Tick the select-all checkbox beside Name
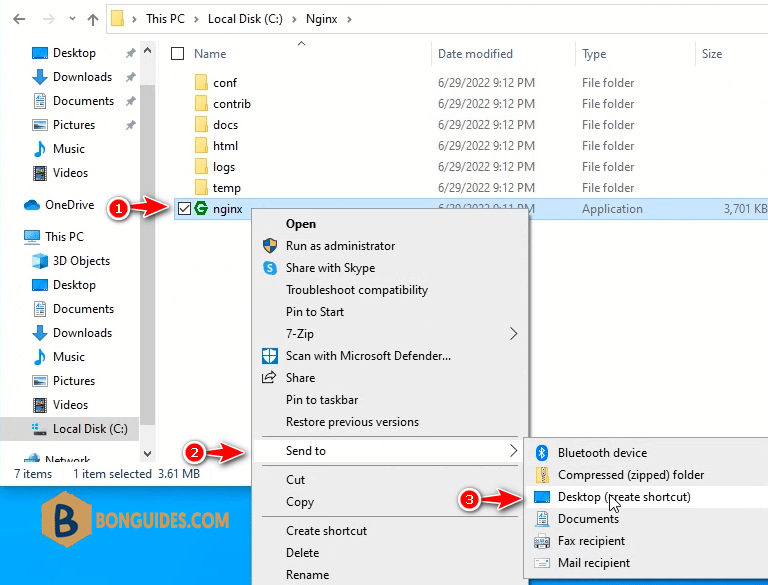768x585 pixels. tap(177, 53)
